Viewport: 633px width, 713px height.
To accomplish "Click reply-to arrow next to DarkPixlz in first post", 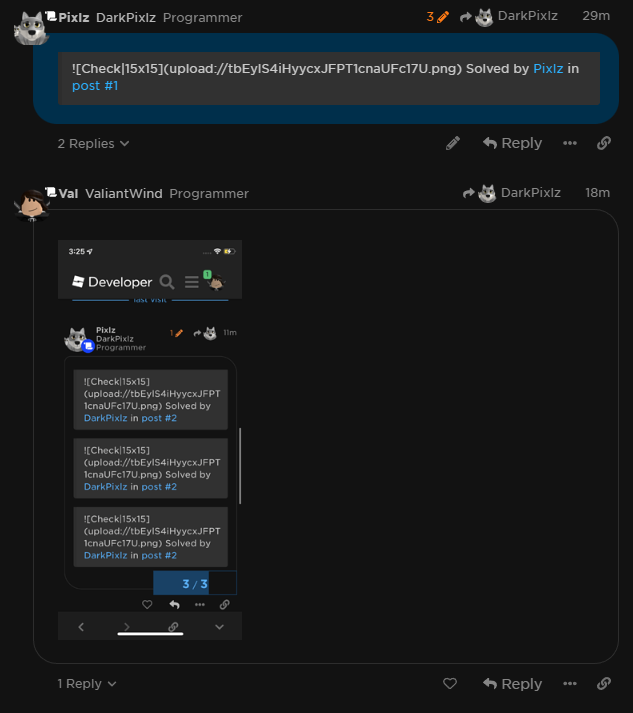I will coord(466,17).
